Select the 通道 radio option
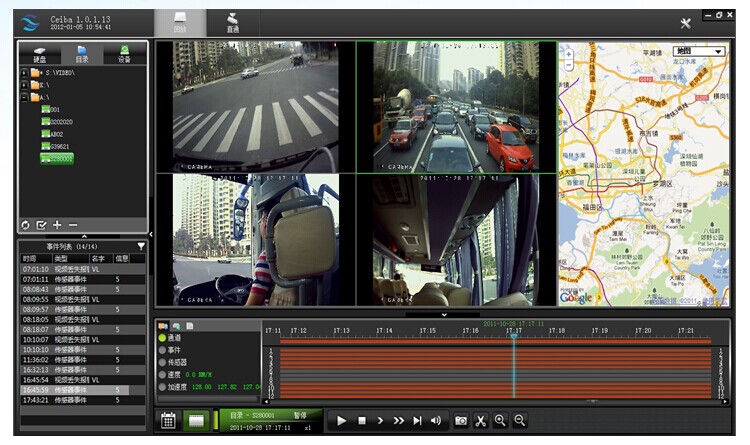This screenshot has width=750, height=445. point(162,338)
